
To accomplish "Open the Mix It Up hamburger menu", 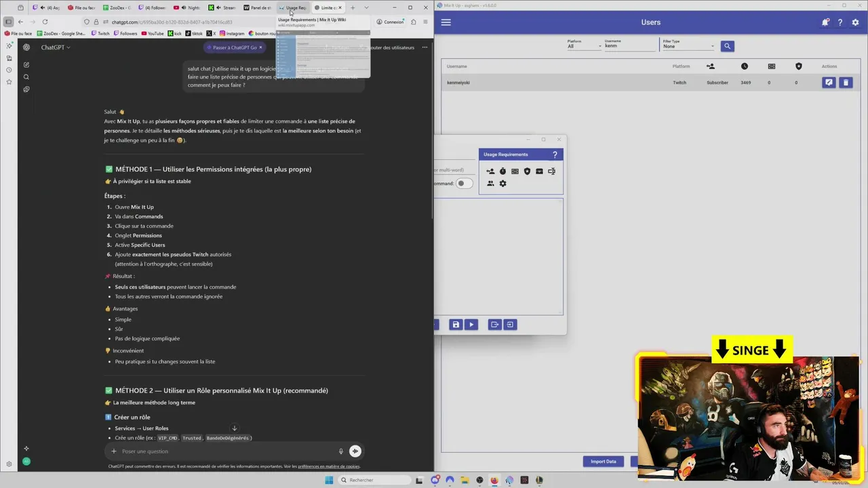I will pos(446,22).
